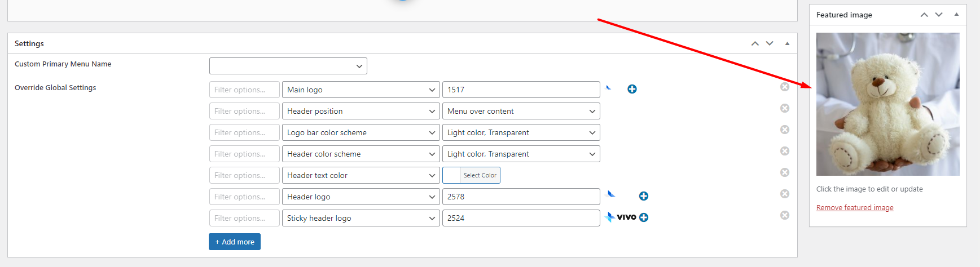Open the Menu over content dropdown

click(521, 111)
